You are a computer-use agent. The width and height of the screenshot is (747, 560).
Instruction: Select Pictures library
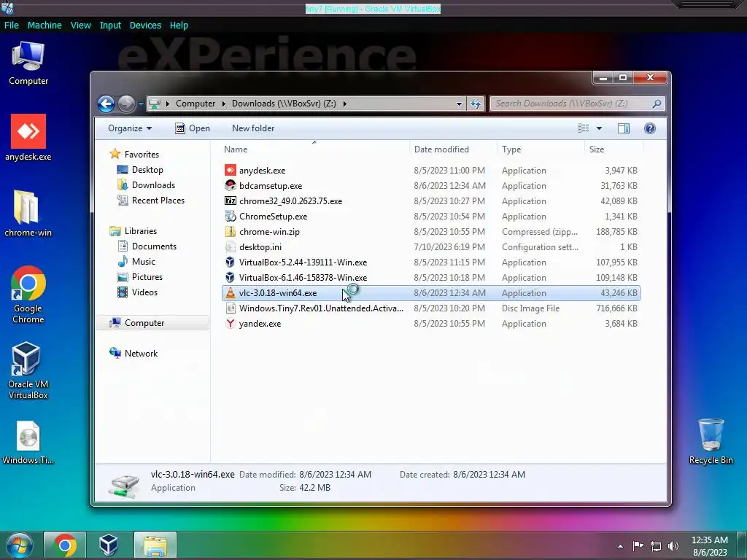[x=147, y=276]
